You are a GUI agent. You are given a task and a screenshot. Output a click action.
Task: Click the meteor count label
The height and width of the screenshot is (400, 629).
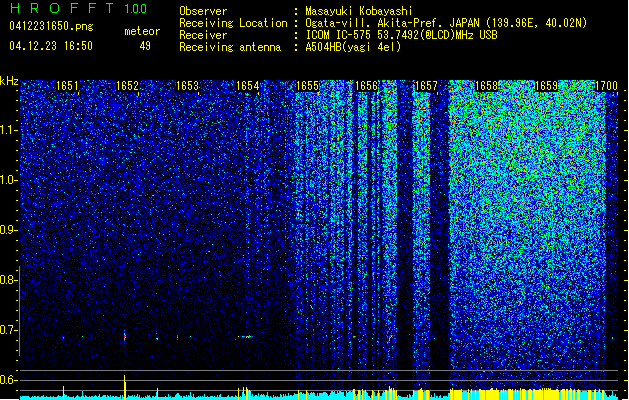coord(142,31)
